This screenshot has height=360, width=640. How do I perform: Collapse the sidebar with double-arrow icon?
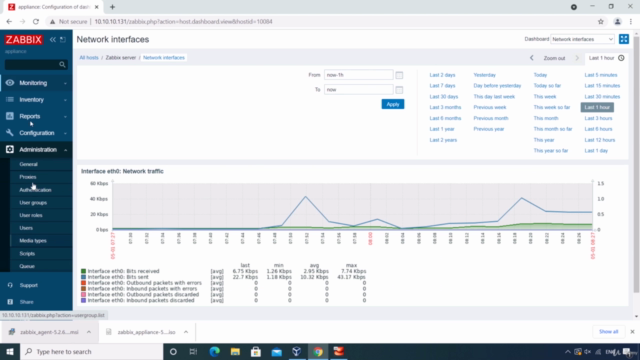[x=53, y=40]
